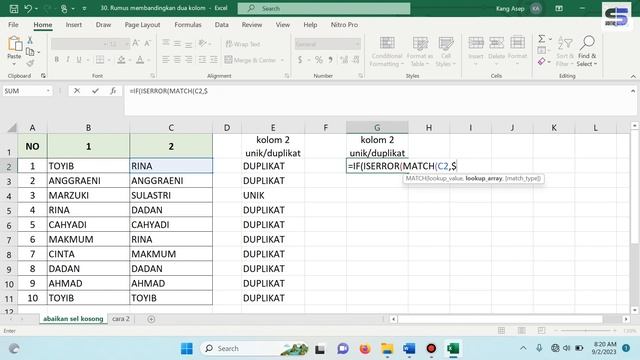Click the Orientation text-angle icon
This screenshot has height=360, width=640.
(202, 43)
